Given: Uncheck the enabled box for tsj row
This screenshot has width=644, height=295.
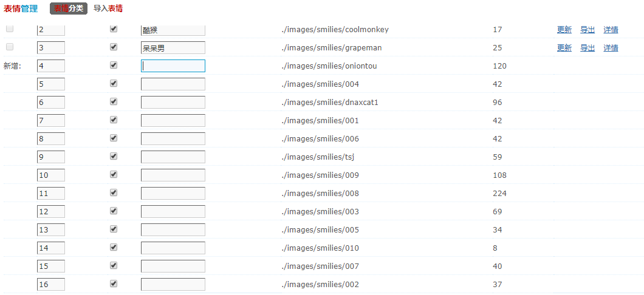Looking at the screenshot, I should coord(114,156).
